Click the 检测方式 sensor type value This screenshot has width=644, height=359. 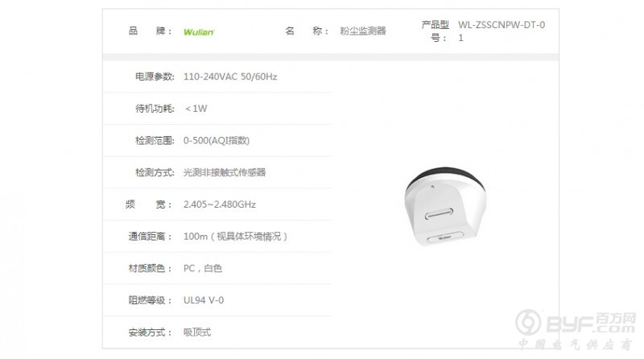coord(225,172)
